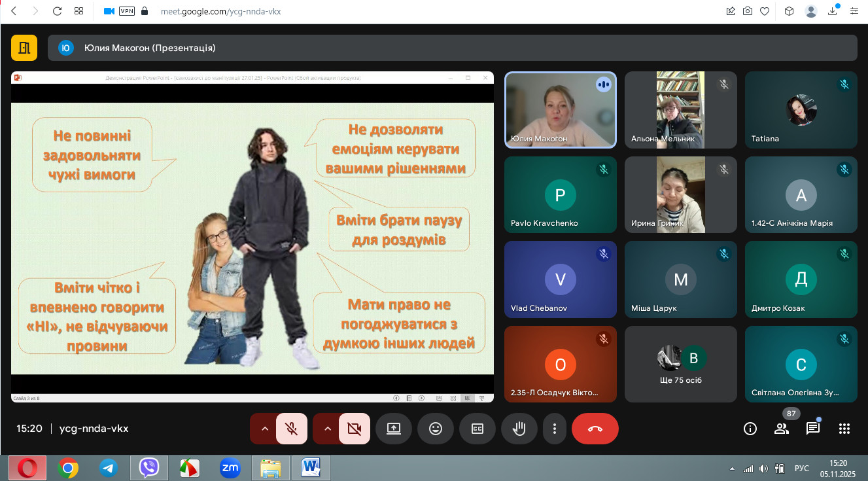Expand camera video settings arrow
This screenshot has height=481, width=868.
pos(328,429)
